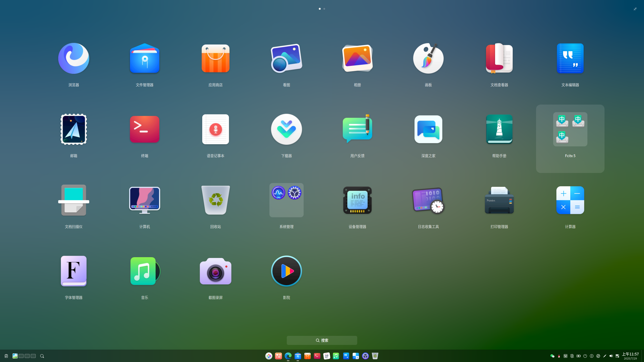Launch 设备管理器 device manager
The image size is (644, 362).
point(357,200)
